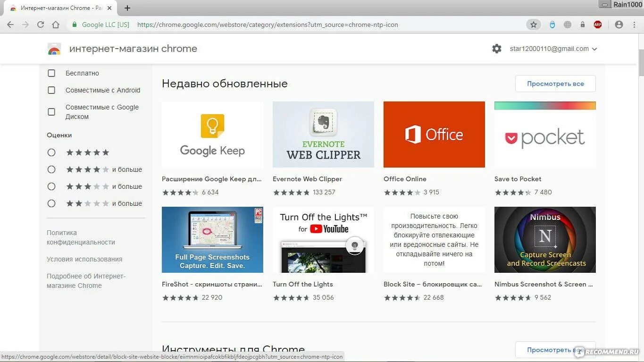This screenshot has height=362, width=644.
Task: Open Политика конфиденциальности link
Action: click(81, 237)
